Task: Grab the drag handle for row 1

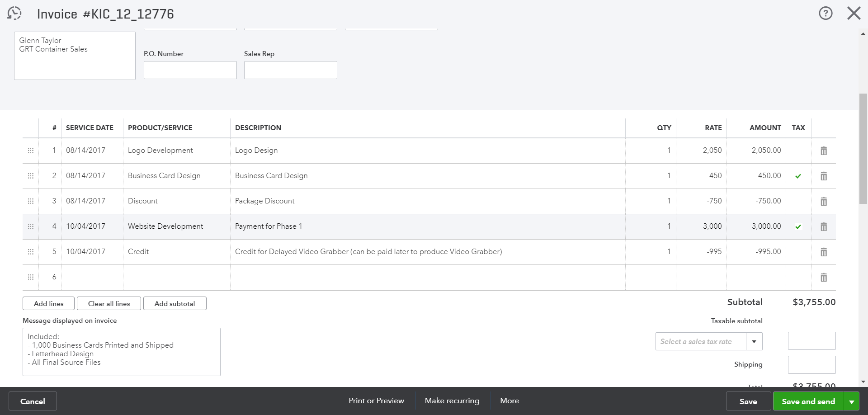Action: tap(31, 151)
